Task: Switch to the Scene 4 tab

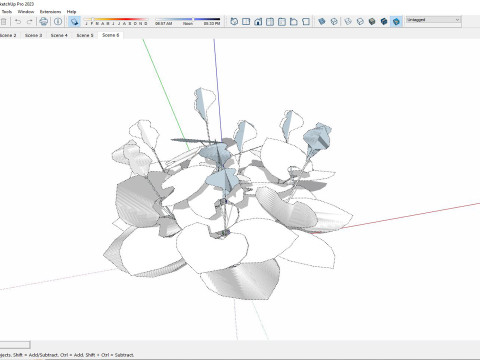Action: 59,35
